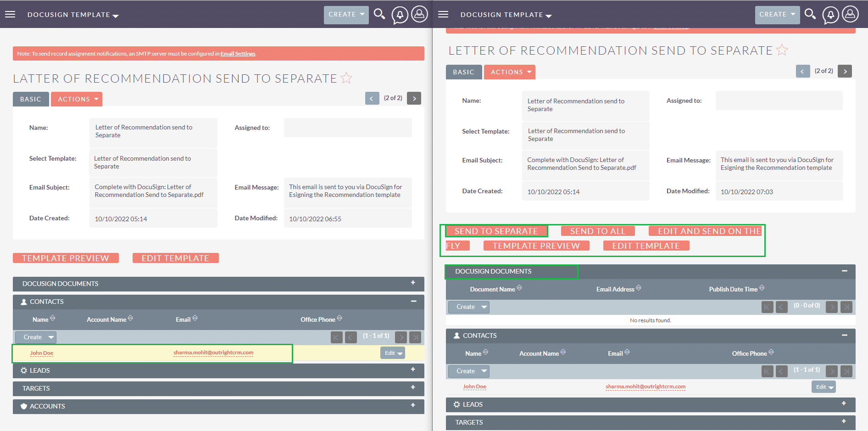Go to next record in left window
The width and height of the screenshot is (868, 431).
[414, 98]
